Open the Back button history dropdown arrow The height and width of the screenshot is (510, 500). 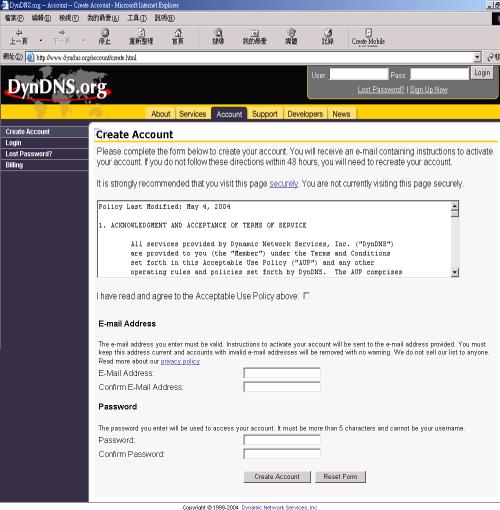point(41,41)
